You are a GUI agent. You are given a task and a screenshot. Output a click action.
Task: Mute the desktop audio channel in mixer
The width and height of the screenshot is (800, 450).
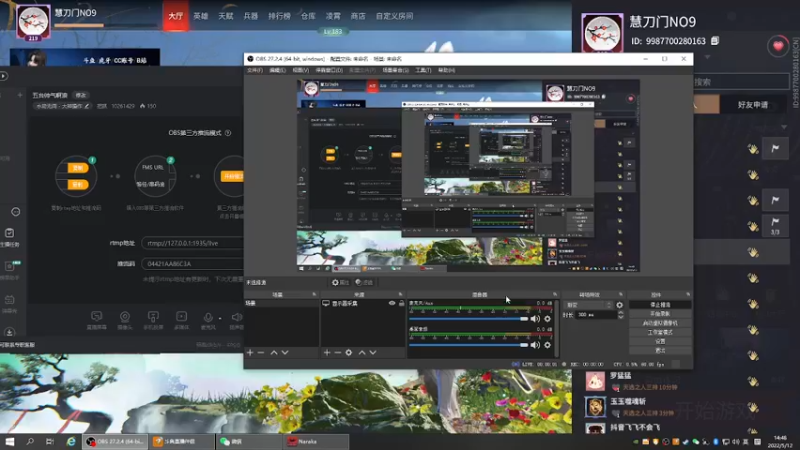pyautogui.click(x=535, y=345)
